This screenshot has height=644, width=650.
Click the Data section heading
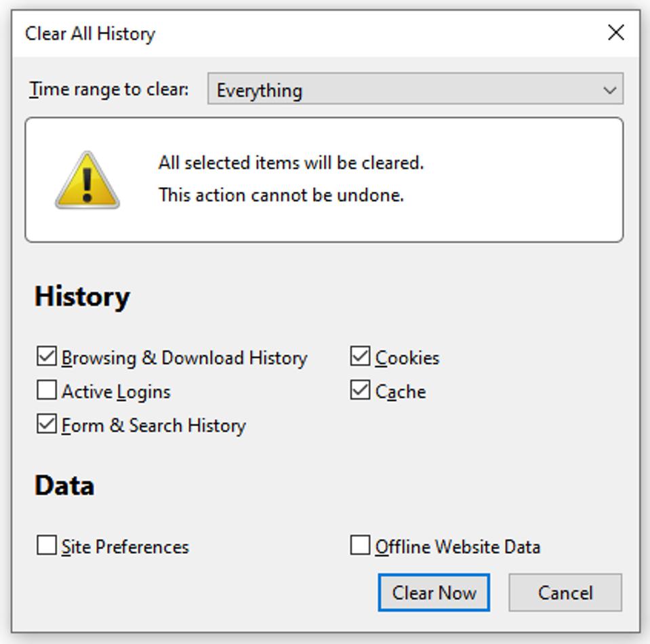click(64, 485)
